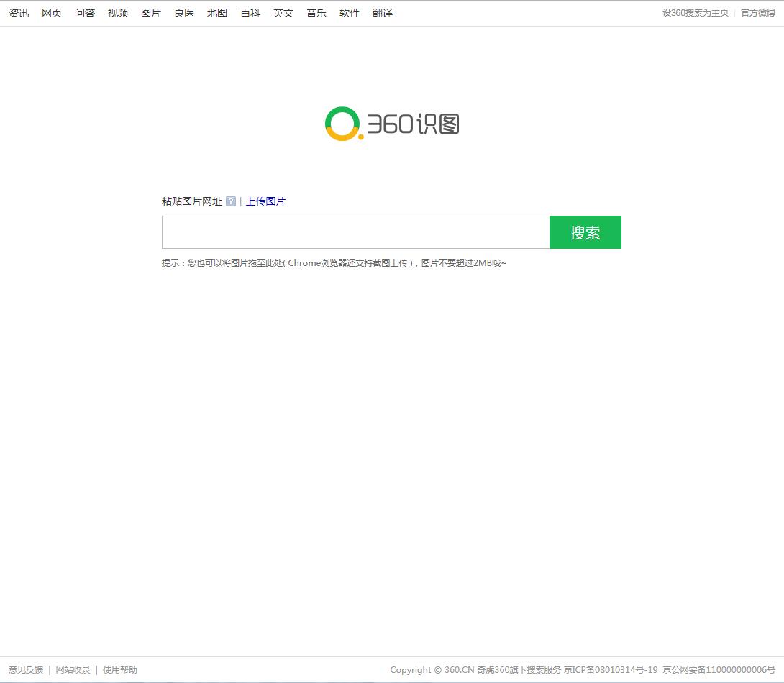Open the 官方微博 official Weibo link
This screenshot has height=683, width=784.
click(758, 13)
